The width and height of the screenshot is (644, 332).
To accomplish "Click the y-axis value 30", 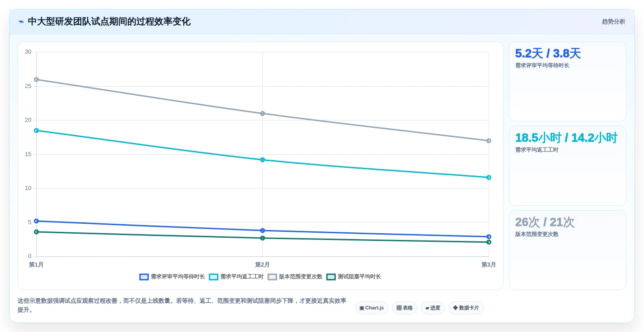I will click(x=28, y=52).
